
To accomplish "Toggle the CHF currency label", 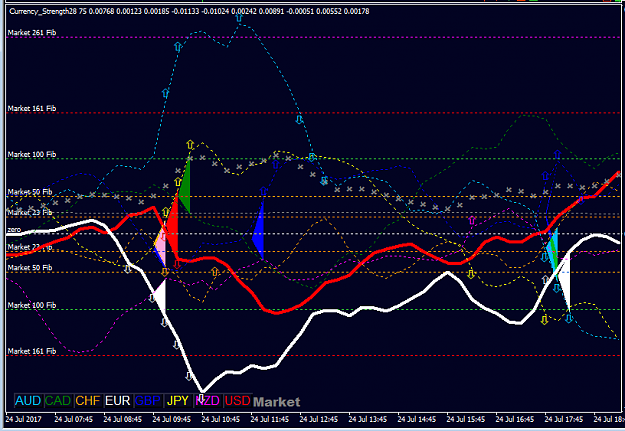I will (88, 400).
